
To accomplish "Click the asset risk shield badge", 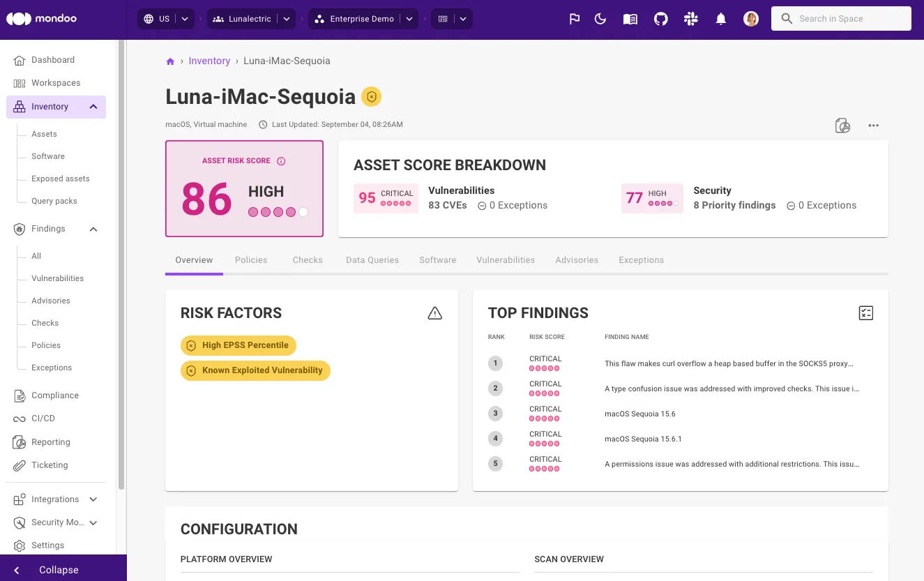I will point(371,97).
